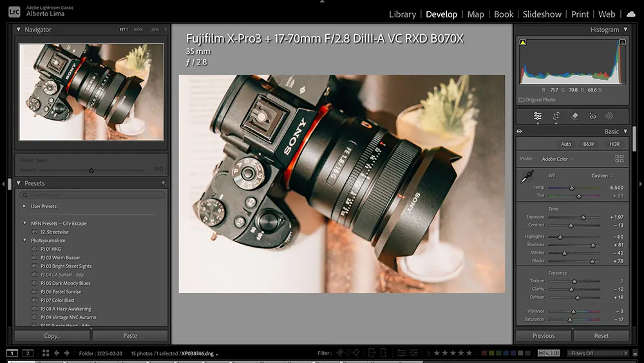
Task: Go forward with the right arrow icon
Action: coord(66,353)
